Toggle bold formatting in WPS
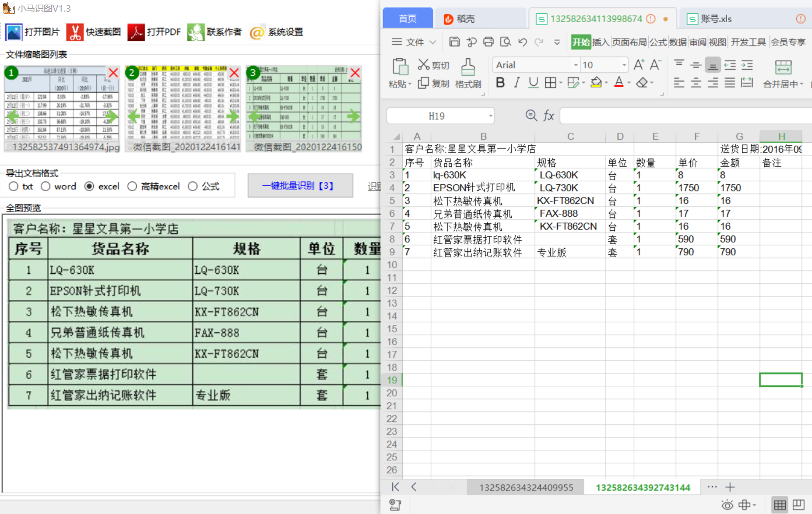This screenshot has height=514, width=812. pyautogui.click(x=500, y=83)
